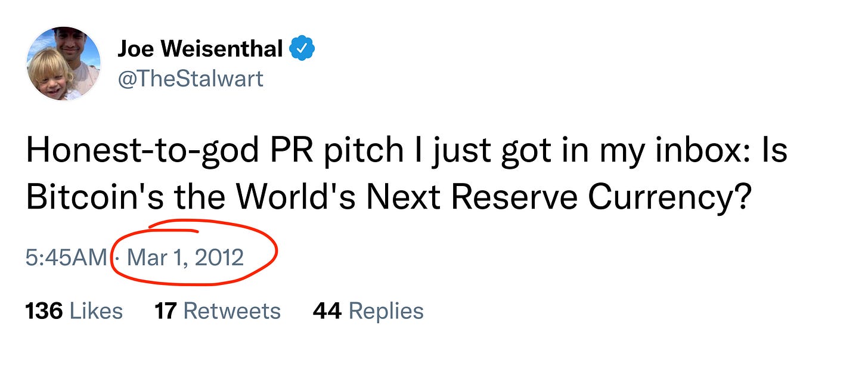Click the word "Currency?" ending the tweet

[668, 197]
